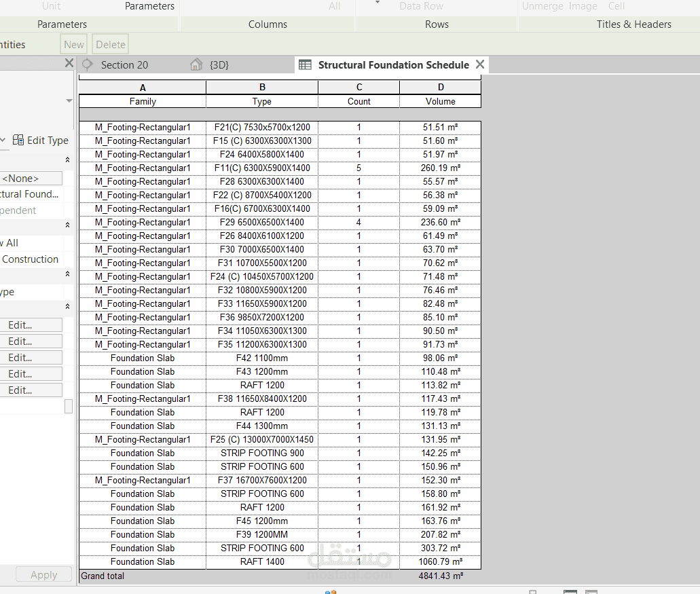
Task: Select cell F45 1200mm
Action: (x=262, y=521)
